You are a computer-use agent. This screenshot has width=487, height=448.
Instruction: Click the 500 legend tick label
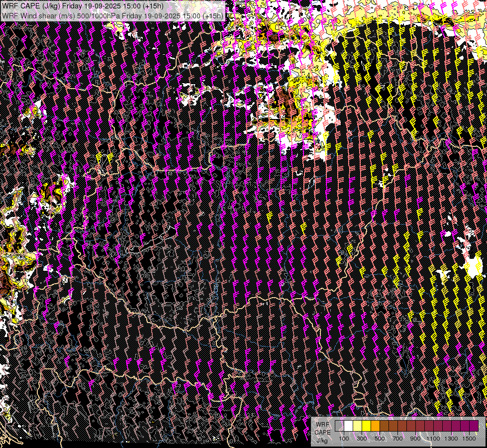coord(380,439)
